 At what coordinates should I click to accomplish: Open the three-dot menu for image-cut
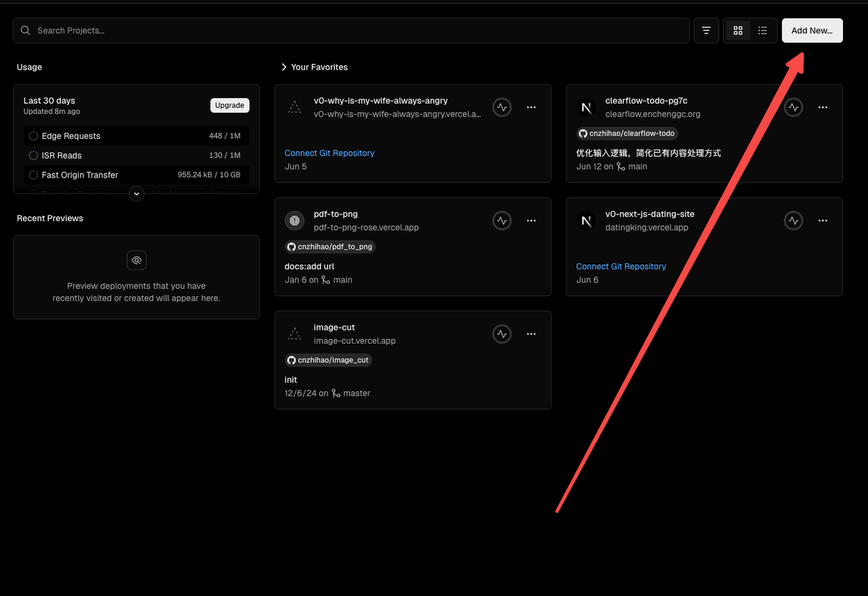tap(531, 334)
